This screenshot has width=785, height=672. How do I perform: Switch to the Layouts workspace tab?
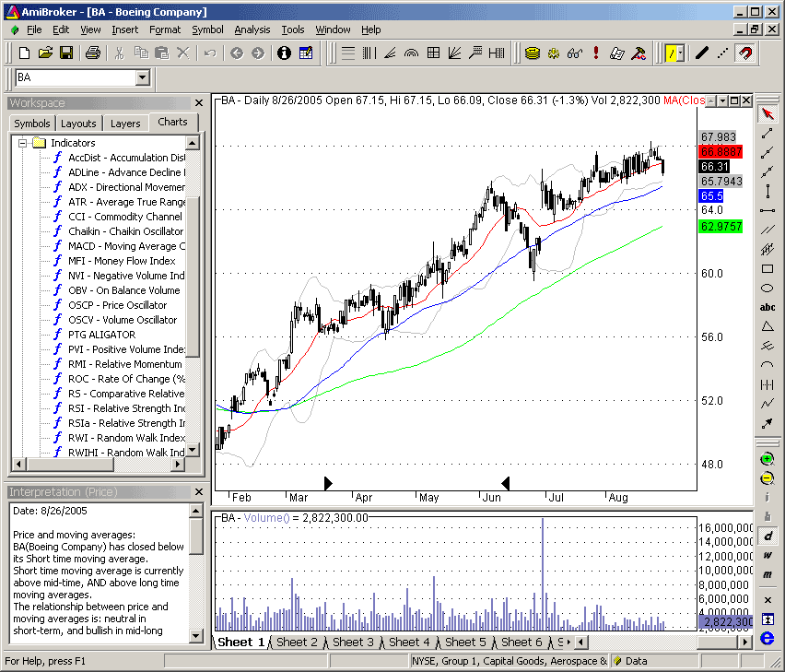(78, 124)
